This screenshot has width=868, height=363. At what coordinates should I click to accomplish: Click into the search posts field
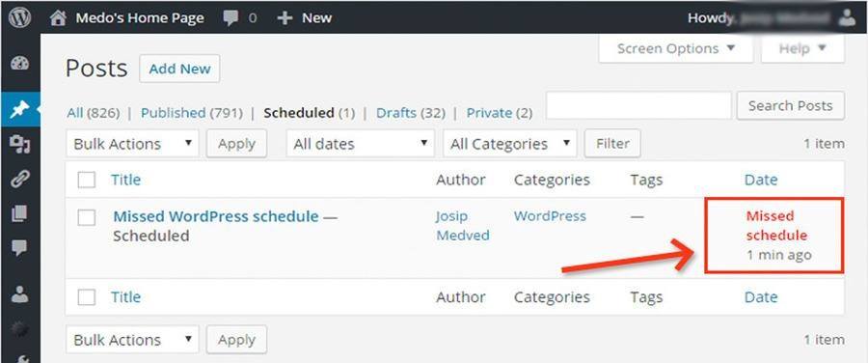[x=638, y=105]
